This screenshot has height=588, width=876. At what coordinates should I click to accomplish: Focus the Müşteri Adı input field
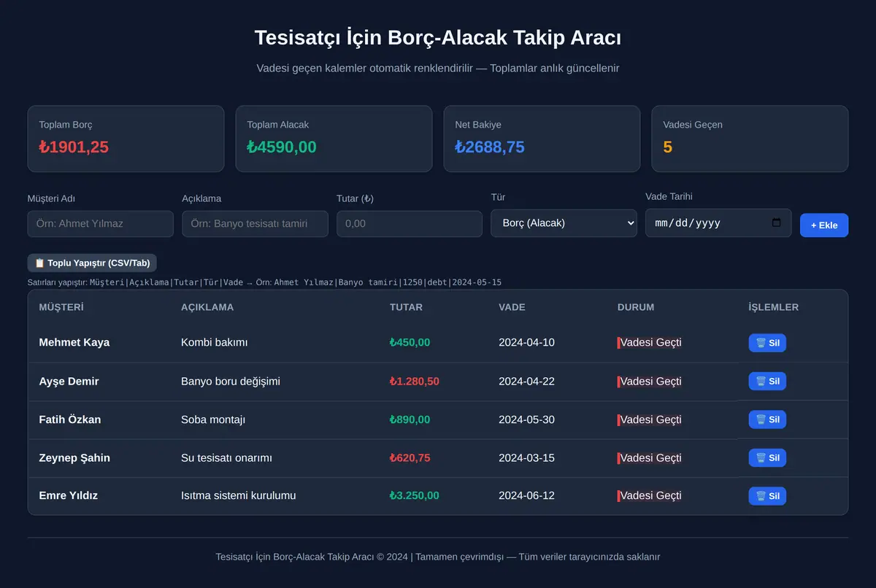tap(101, 224)
